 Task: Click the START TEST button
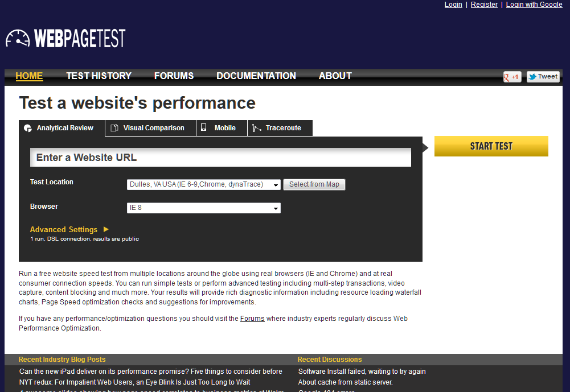[x=491, y=146]
